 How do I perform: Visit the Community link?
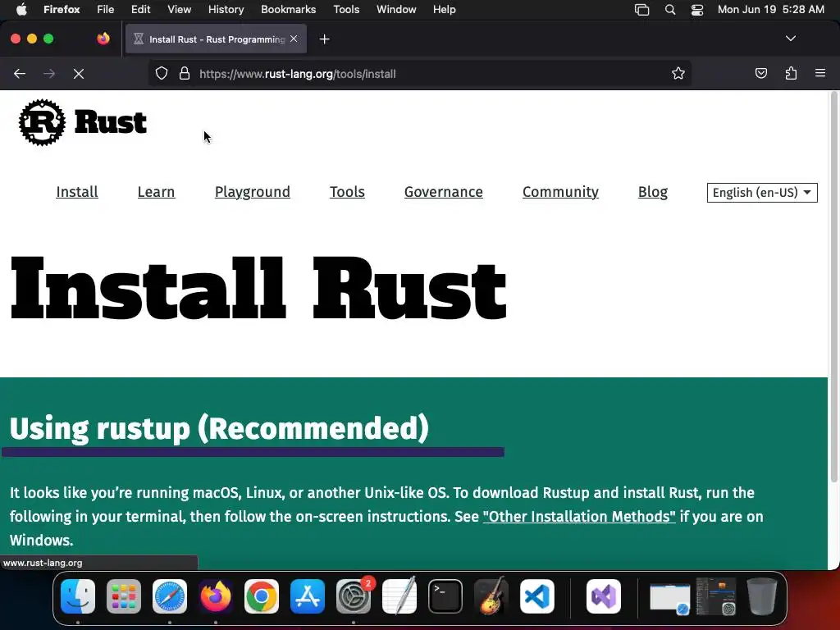[560, 192]
